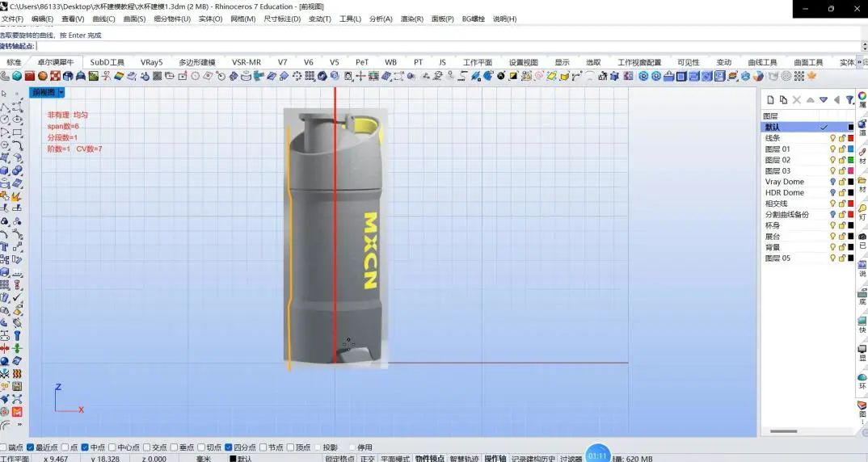Expand the hidden toolbar tabs with the » chevron
Screen dimensions: 868x462
860,62
